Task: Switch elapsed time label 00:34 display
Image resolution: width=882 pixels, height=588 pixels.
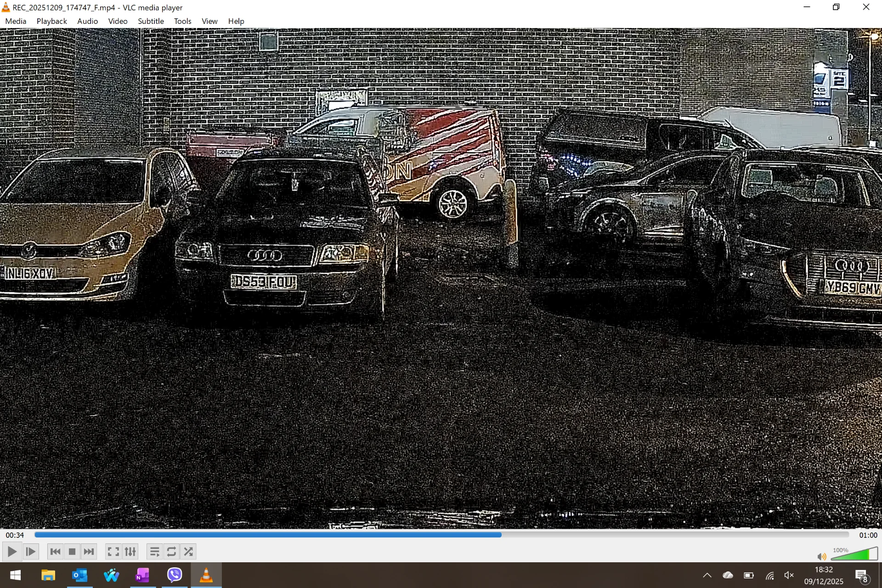Action: [15, 535]
